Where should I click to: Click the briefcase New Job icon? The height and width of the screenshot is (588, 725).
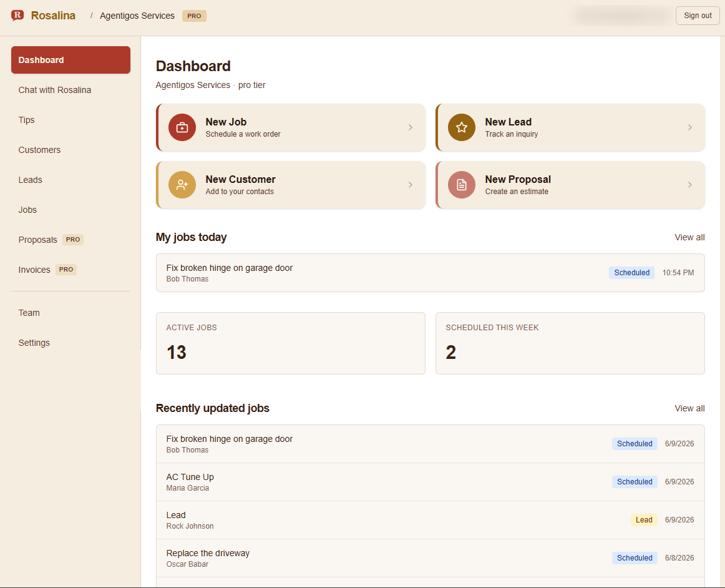pyautogui.click(x=182, y=127)
